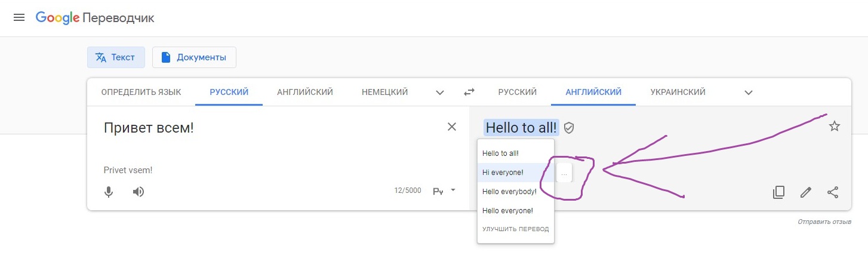
Task: Choose the Hello to all! alternative
Action: click(516, 153)
